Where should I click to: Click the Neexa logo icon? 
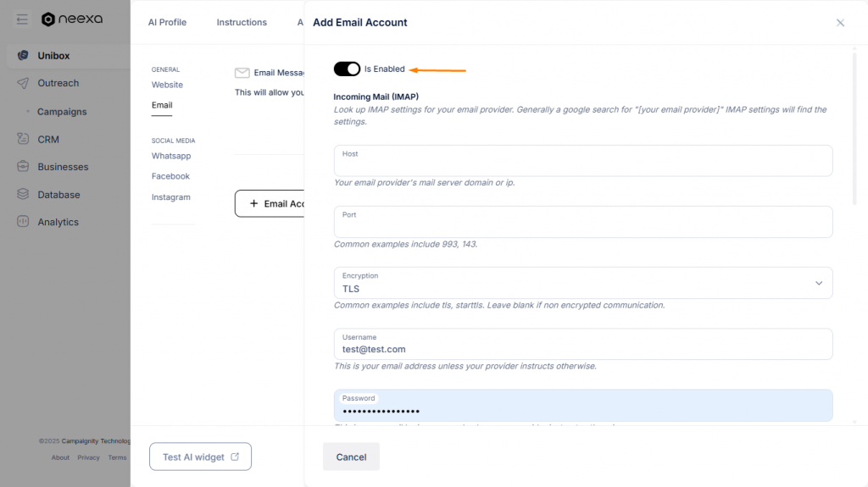[x=48, y=19]
